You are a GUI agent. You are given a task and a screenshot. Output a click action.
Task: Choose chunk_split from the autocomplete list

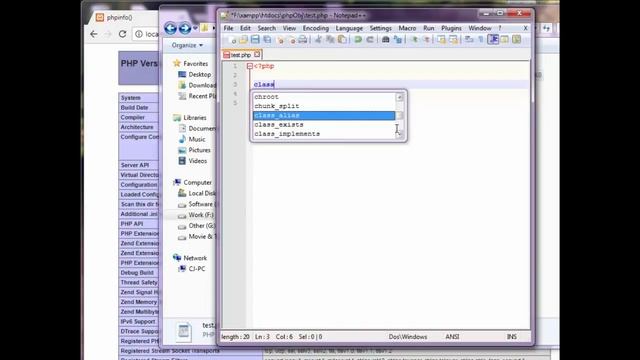click(x=324, y=106)
